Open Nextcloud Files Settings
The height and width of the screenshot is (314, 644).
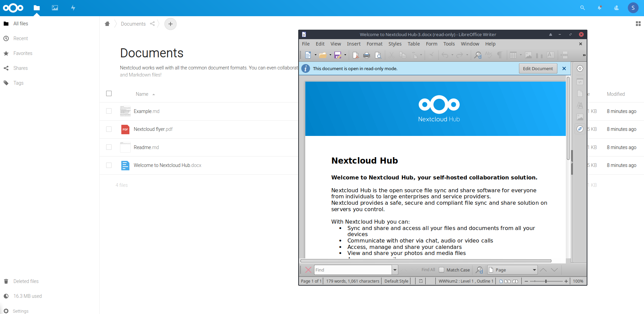(x=21, y=311)
